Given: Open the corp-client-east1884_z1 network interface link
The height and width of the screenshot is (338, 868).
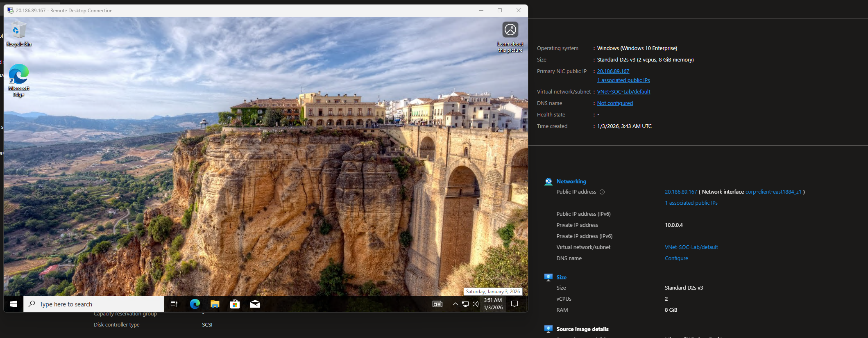Looking at the screenshot, I should [773, 192].
